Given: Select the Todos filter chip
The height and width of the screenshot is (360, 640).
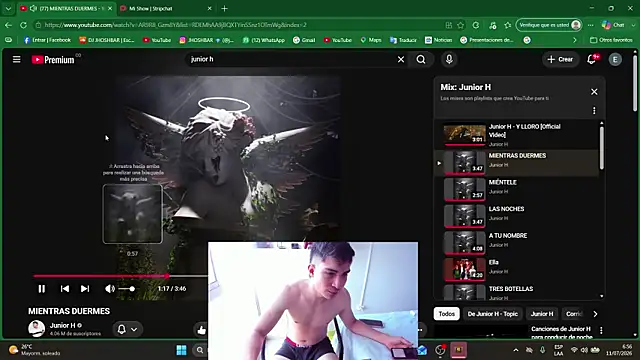Looking at the screenshot, I should 447,314.
